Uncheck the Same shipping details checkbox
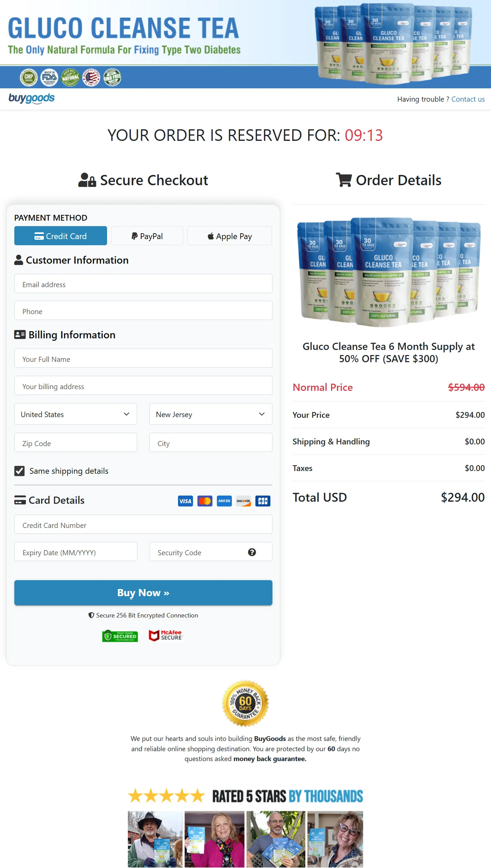The width and height of the screenshot is (491, 868). [x=19, y=471]
